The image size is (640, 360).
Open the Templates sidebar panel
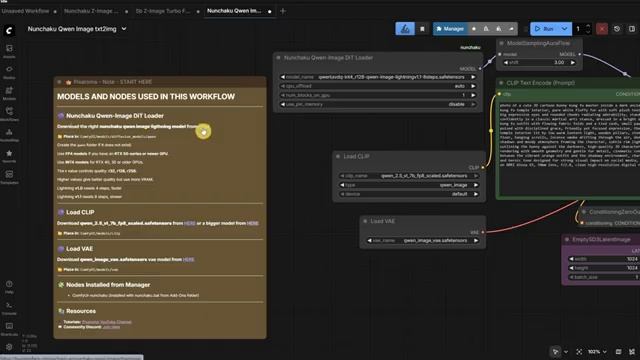9,177
